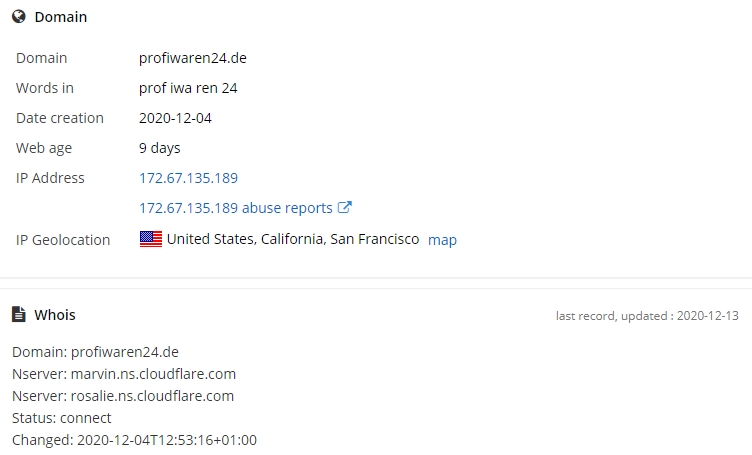Open the 172.67.135.189 IP address link

188,178
